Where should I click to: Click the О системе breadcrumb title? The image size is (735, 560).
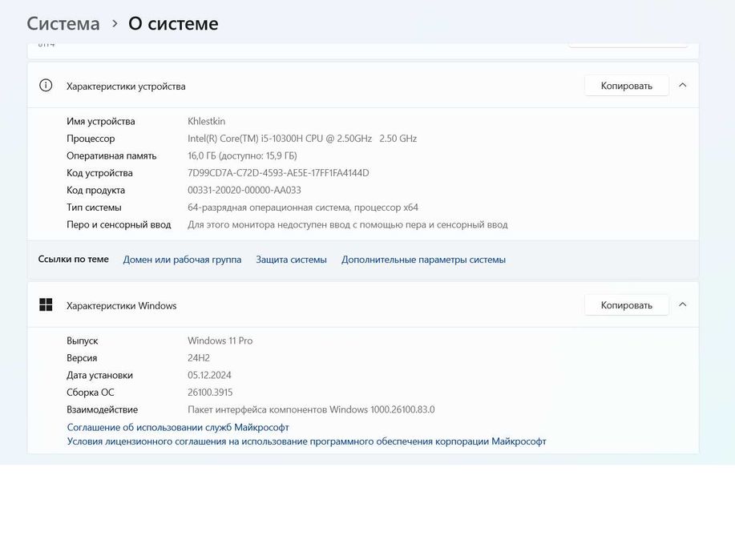pyautogui.click(x=173, y=23)
